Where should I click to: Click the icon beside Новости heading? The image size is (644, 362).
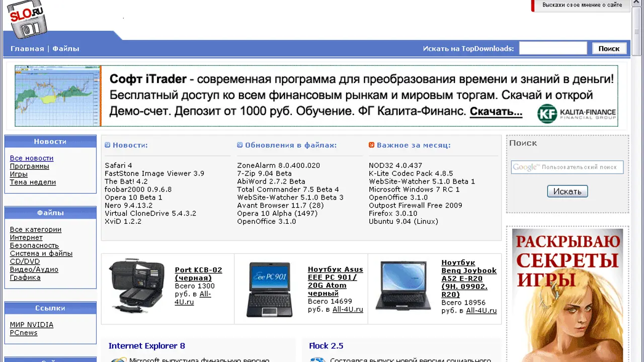(107, 145)
